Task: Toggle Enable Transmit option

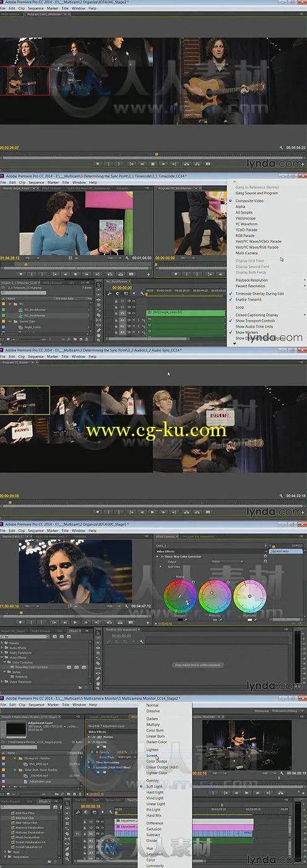Action: tap(249, 299)
